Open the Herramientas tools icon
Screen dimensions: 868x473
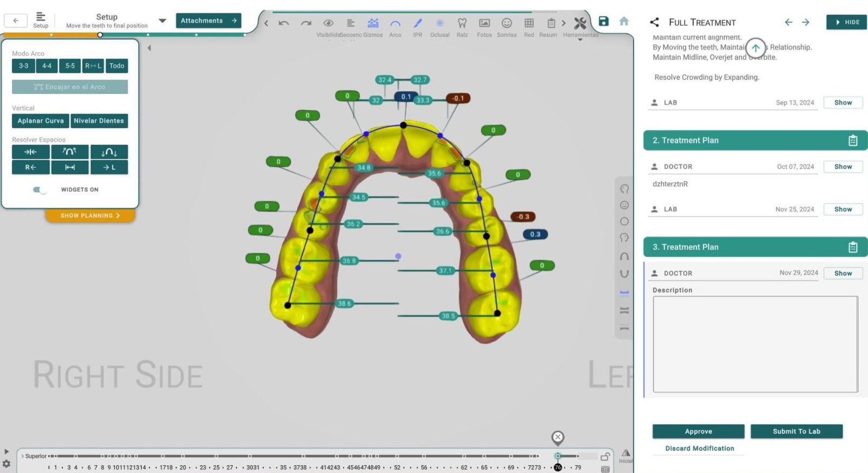[x=580, y=23]
